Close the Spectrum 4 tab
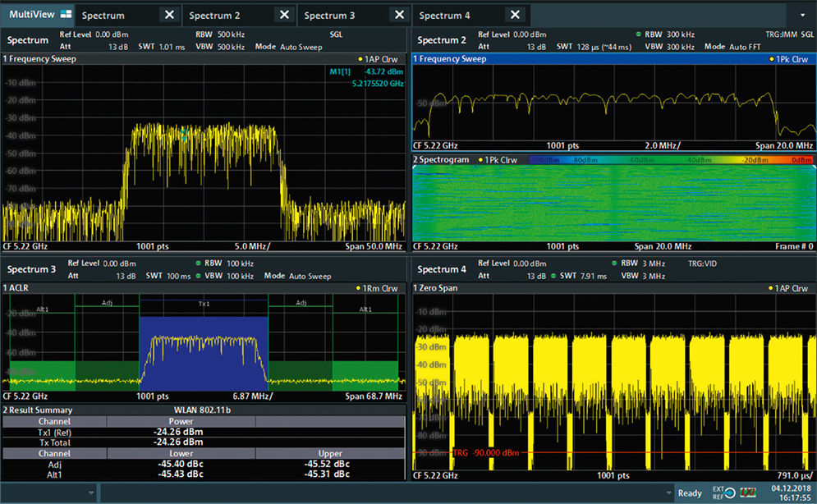817x504 pixels. click(x=516, y=15)
